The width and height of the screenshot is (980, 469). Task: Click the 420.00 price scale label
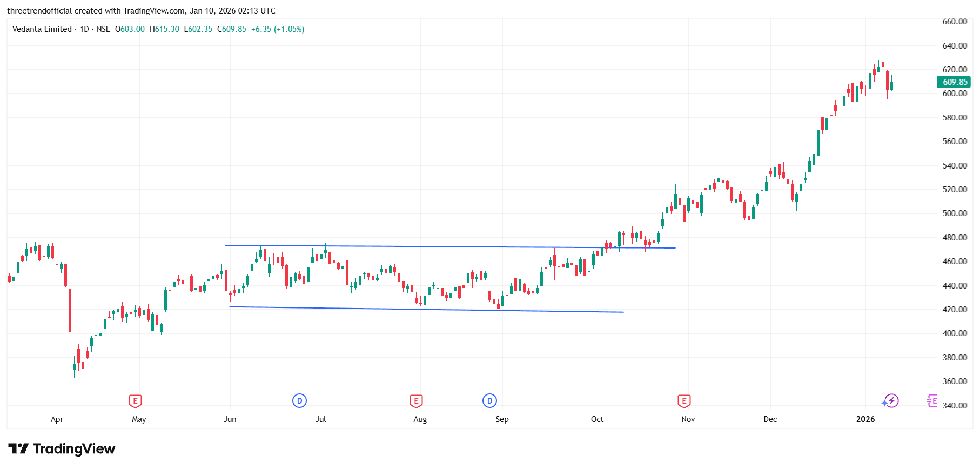[955, 310]
